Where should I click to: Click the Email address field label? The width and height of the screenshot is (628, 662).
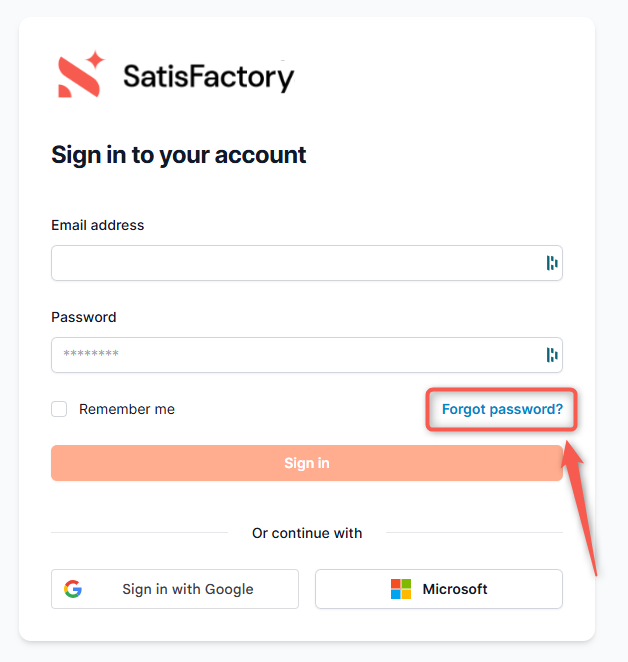point(97,225)
